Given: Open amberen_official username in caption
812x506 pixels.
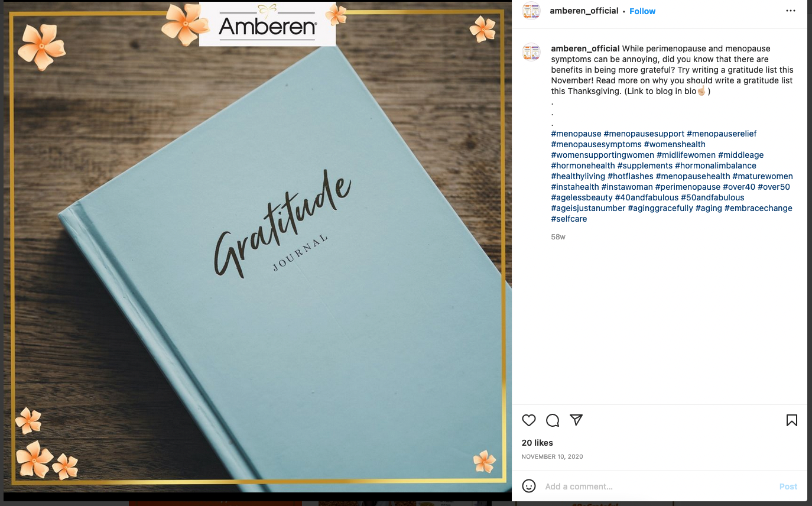Looking at the screenshot, I should click(585, 48).
